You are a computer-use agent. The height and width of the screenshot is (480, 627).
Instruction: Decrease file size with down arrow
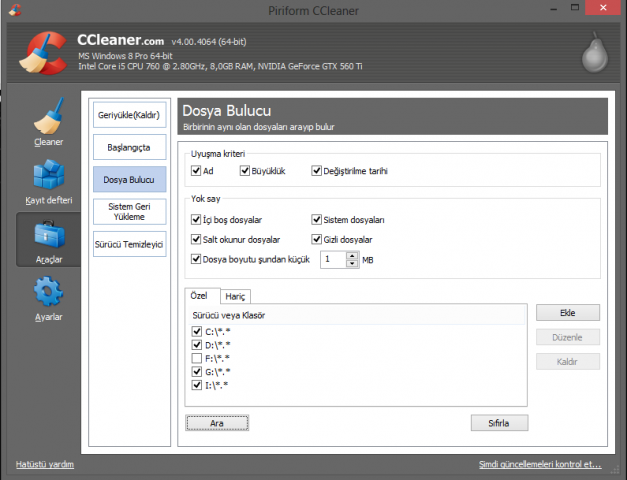352,263
